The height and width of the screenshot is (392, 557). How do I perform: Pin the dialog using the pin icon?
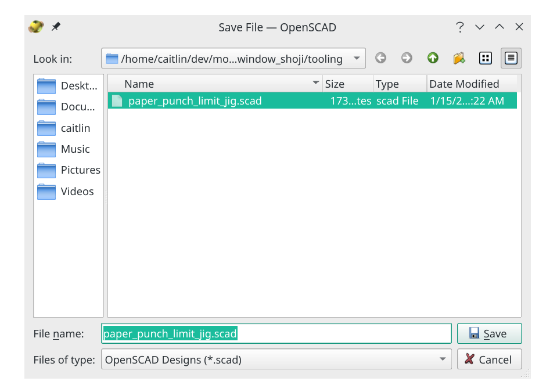point(56,27)
